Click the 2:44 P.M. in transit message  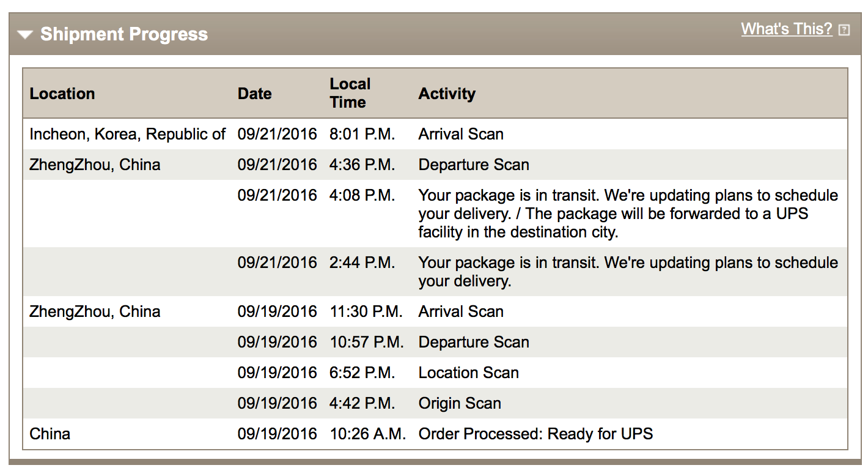coord(628,272)
